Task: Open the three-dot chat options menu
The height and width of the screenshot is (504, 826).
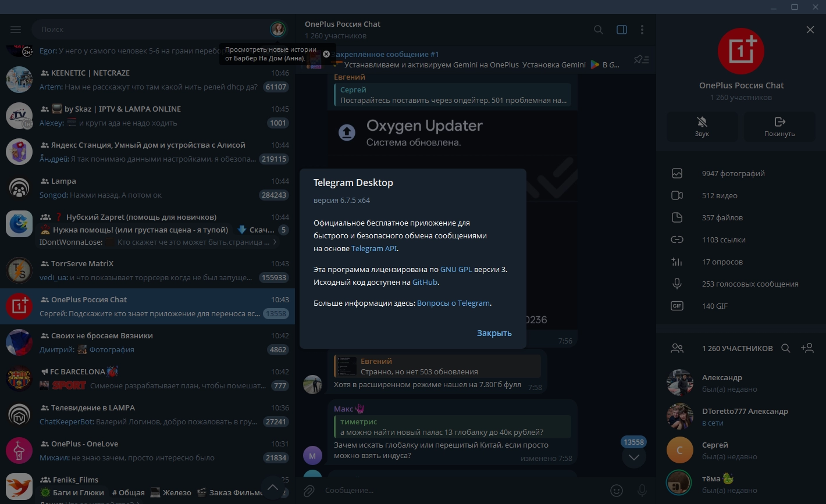Action: pyautogui.click(x=642, y=30)
